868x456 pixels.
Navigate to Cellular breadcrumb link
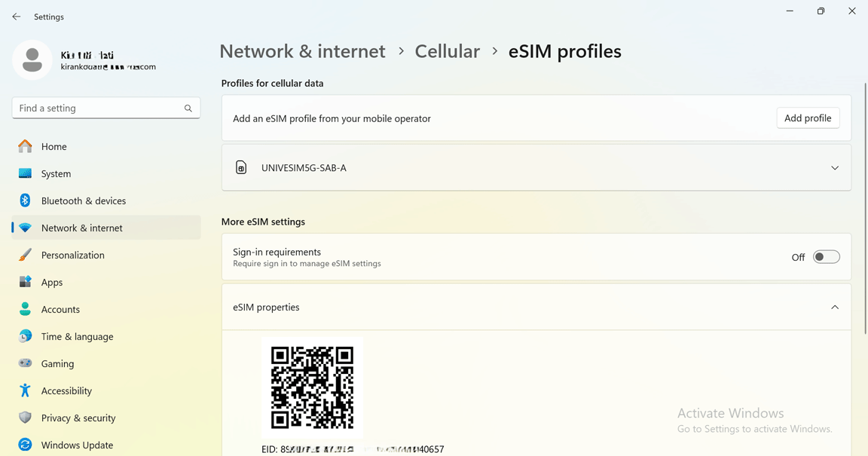(x=447, y=51)
